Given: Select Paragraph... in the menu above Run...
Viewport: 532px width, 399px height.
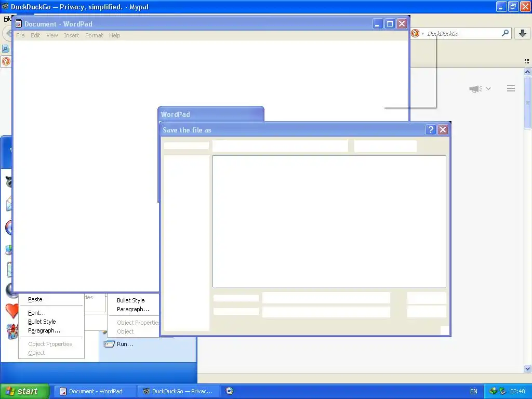Looking at the screenshot, I should (133, 309).
